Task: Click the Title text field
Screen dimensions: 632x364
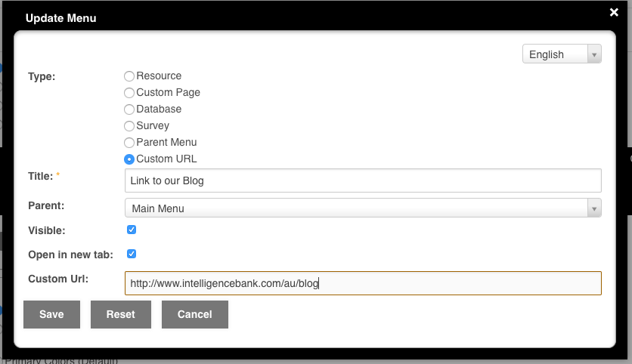Action: point(362,180)
